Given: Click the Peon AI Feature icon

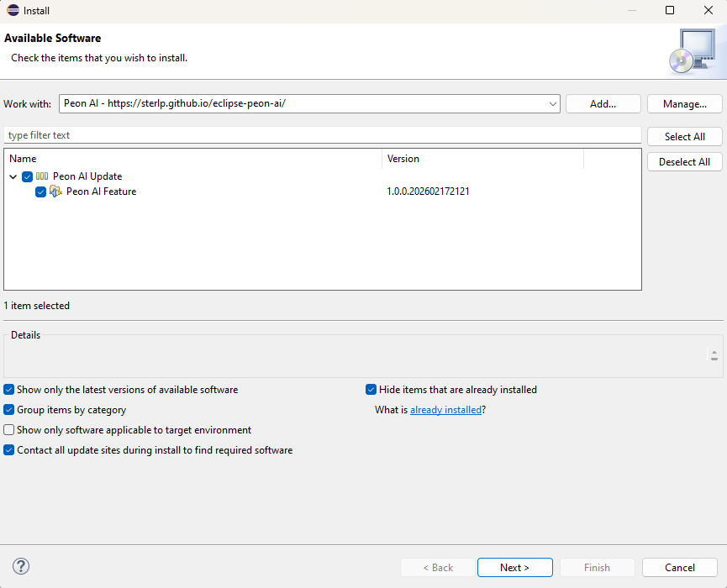Looking at the screenshot, I should [x=55, y=192].
